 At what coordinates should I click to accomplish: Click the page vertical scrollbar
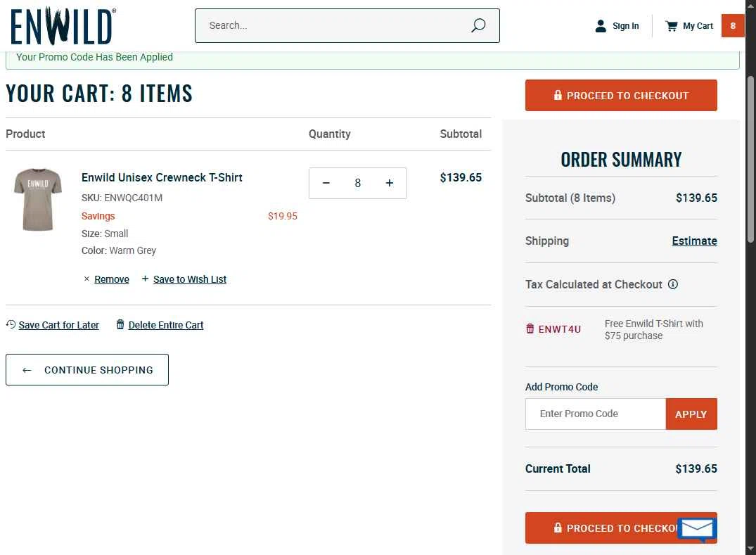[750, 159]
